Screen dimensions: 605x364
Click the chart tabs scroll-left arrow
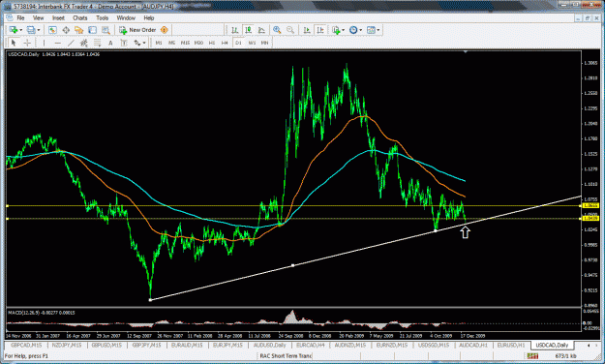[x=589, y=345]
